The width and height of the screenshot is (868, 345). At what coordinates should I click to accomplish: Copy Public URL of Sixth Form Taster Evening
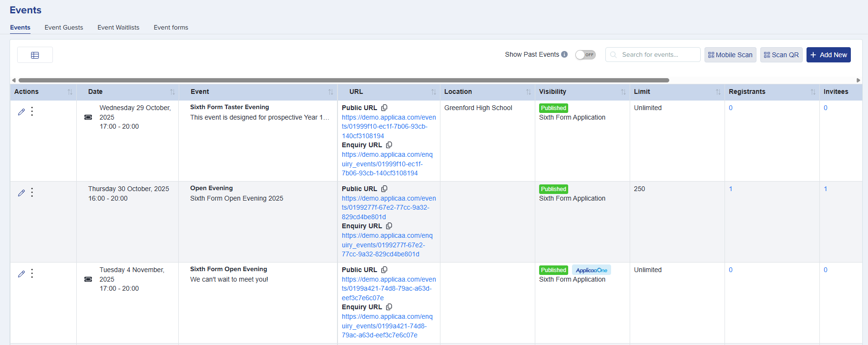[x=384, y=108]
